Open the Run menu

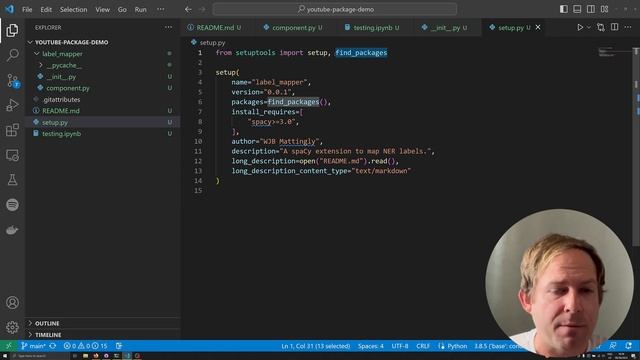140,9
